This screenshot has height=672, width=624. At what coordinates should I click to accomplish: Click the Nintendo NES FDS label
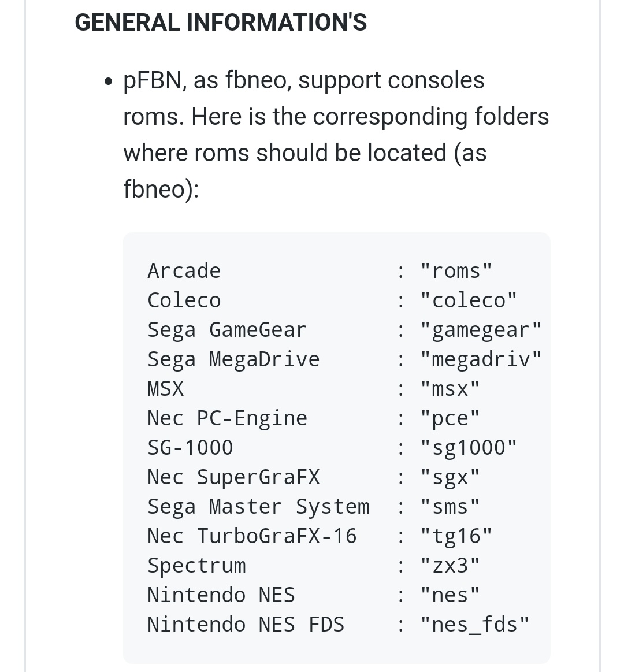(246, 625)
